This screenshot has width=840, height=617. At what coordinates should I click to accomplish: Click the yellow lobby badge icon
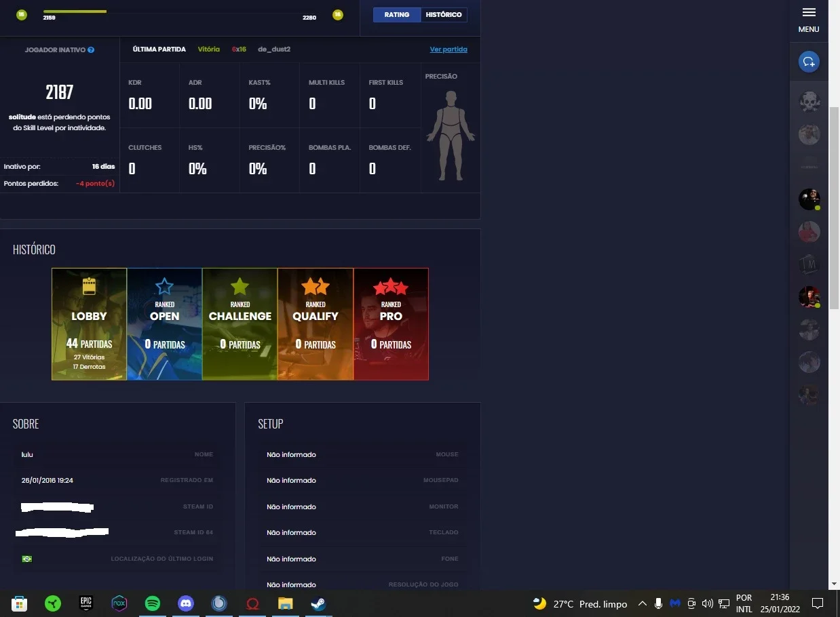[x=89, y=286]
